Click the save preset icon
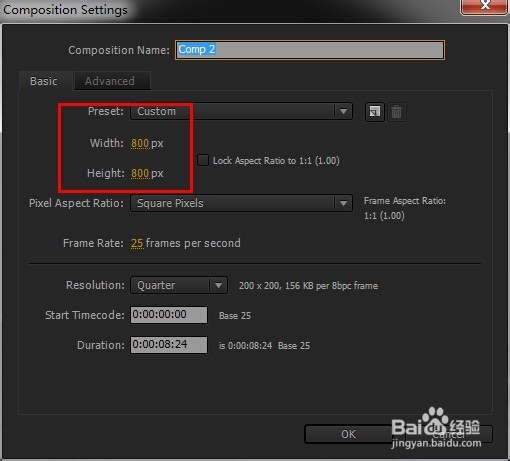Image resolution: width=510 pixels, height=461 pixels. [x=375, y=112]
